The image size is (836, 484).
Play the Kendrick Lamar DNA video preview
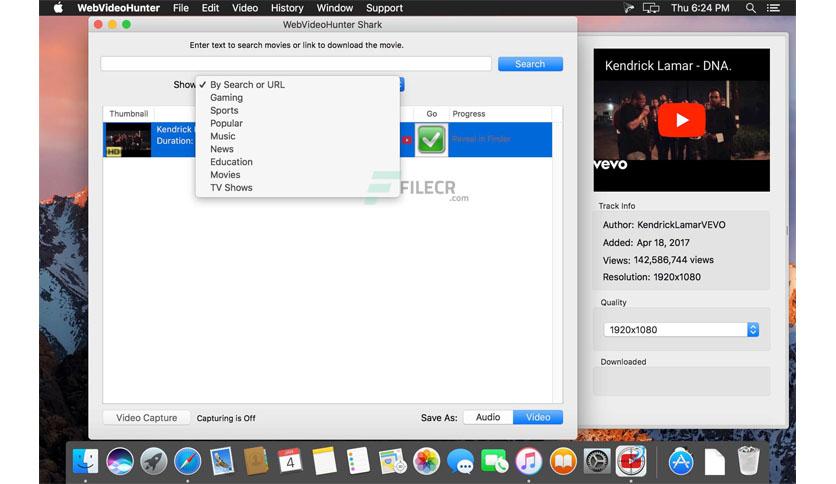(681, 120)
